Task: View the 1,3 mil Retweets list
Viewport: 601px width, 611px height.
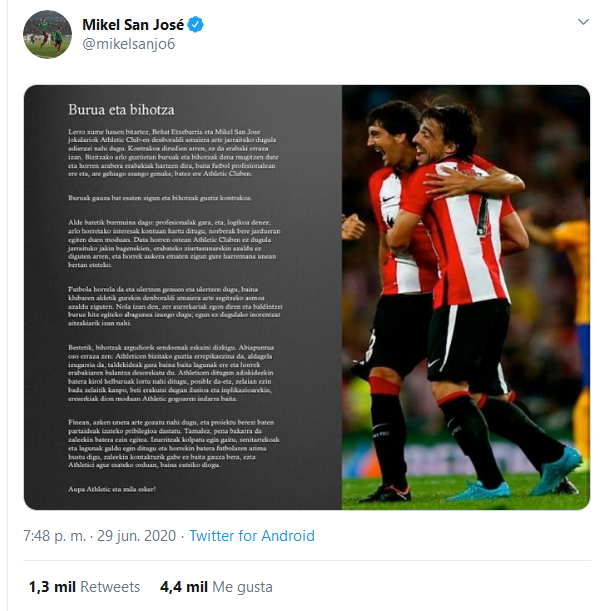Action: point(84,587)
